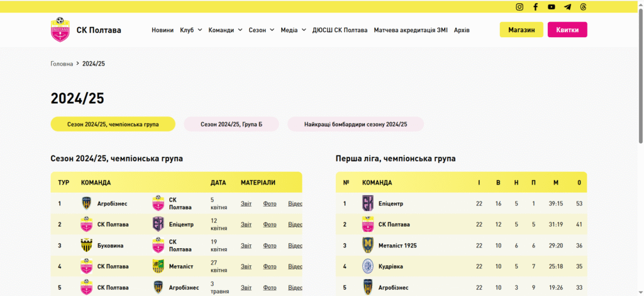Viewport: 644px width, 296px height.
Task: Click Металіст 1925 crest in standings
Action: point(367,246)
